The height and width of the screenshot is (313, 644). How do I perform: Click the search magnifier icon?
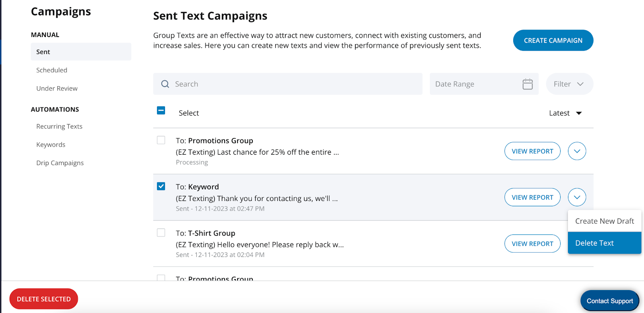coord(165,84)
